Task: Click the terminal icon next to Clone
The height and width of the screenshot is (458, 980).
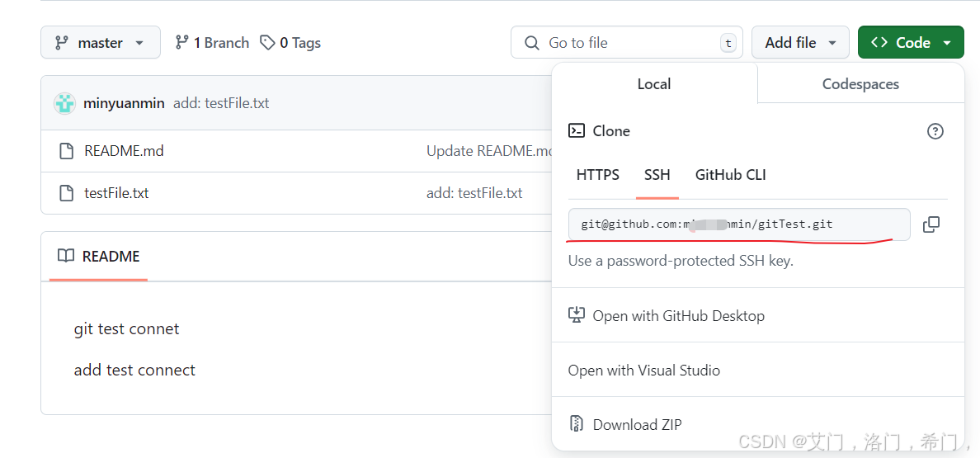Action: [x=577, y=130]
